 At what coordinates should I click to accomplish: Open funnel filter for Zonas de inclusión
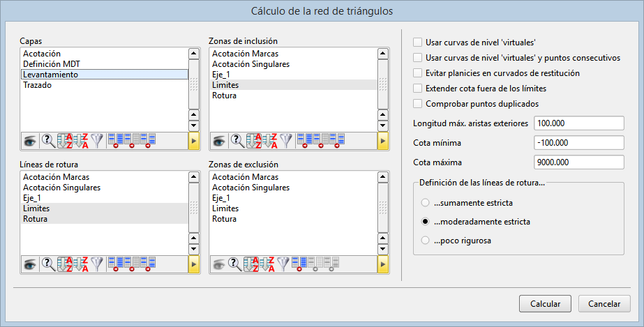pyautogui.click(x=286, y=141)
